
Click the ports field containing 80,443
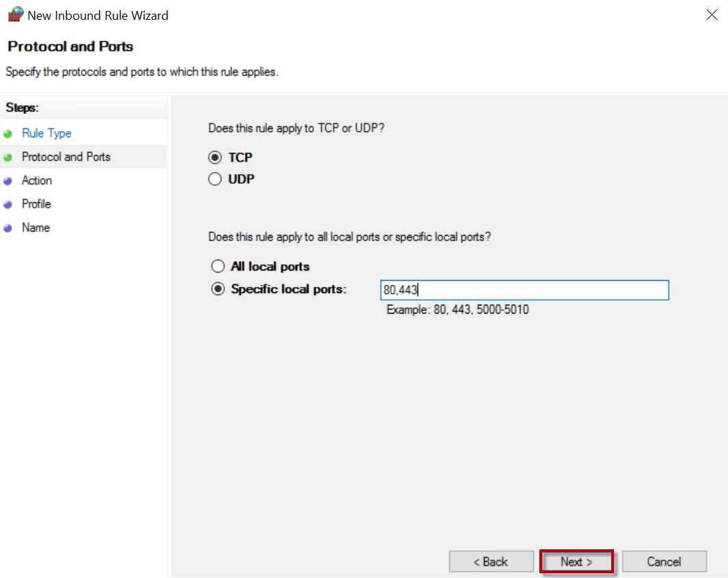[x=524, y=290]
